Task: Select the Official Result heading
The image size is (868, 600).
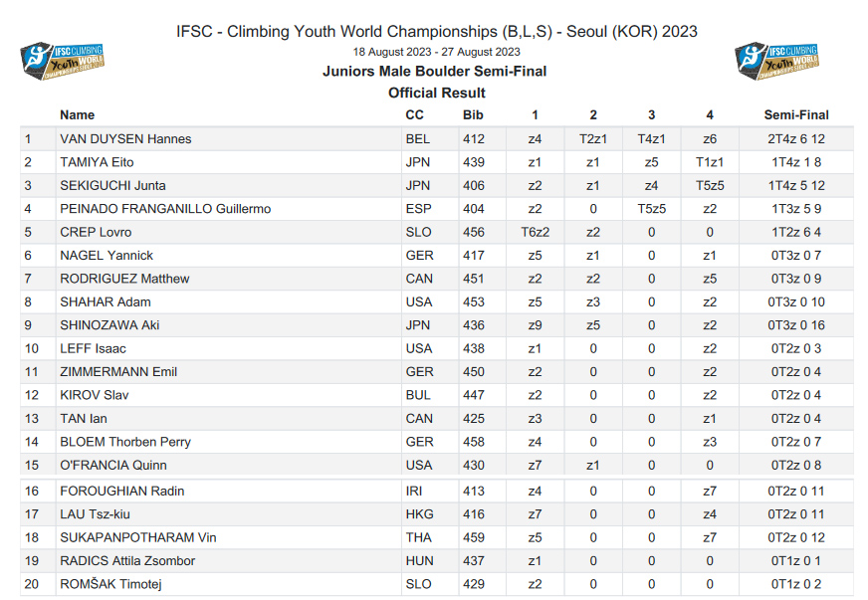Action: point(436,93)
